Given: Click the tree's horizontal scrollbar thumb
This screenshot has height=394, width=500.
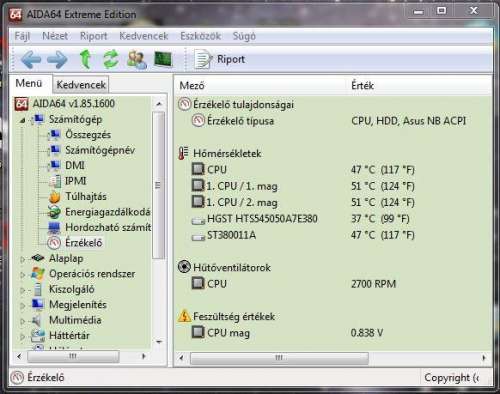Looking at the screenshot, I should pos(73,356).
